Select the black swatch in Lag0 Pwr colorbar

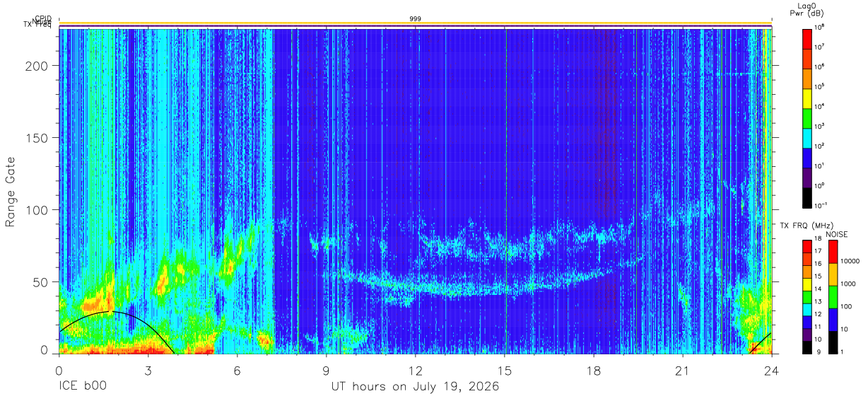[807, 197]
